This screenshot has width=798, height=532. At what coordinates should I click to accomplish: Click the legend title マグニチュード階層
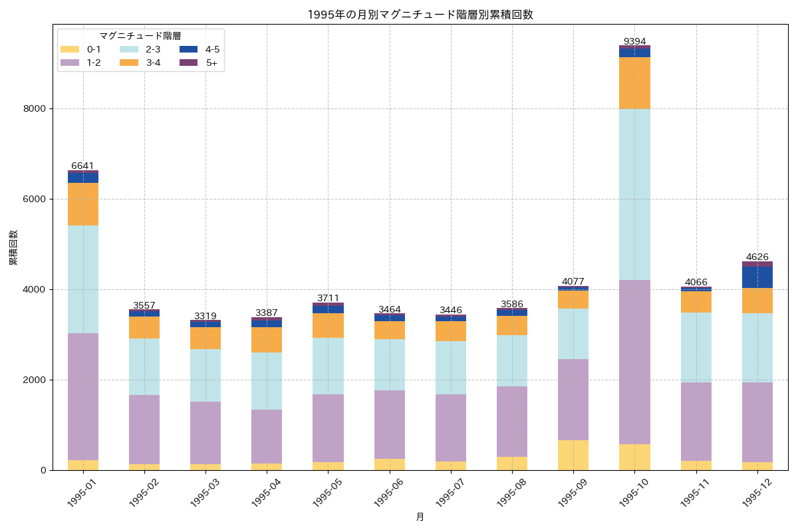coord(140,36)
